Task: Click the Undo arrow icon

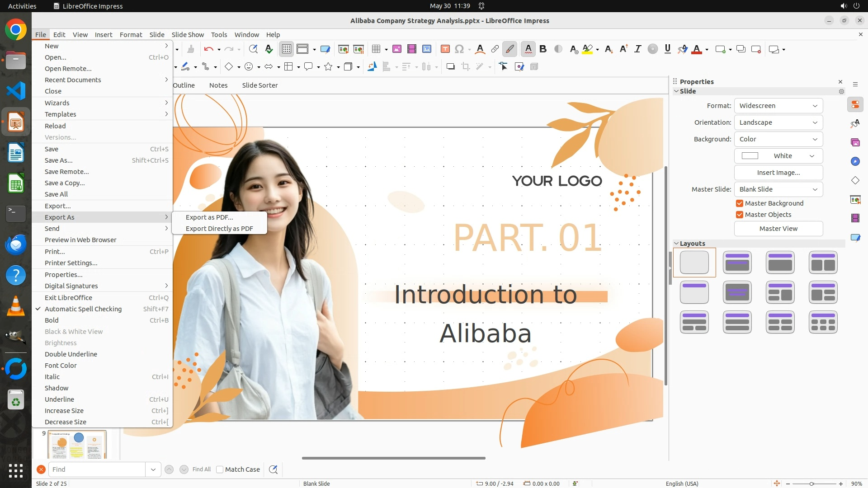Action: 208,49
